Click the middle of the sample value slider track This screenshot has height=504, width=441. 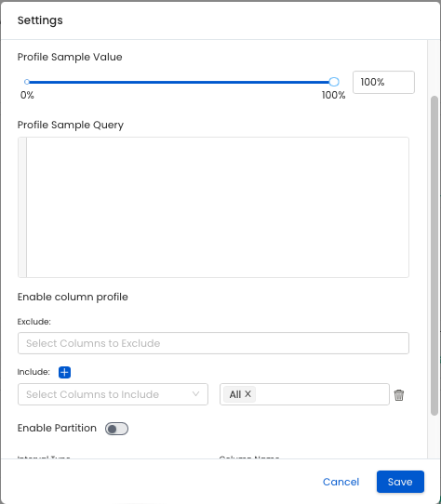point(180,82)
